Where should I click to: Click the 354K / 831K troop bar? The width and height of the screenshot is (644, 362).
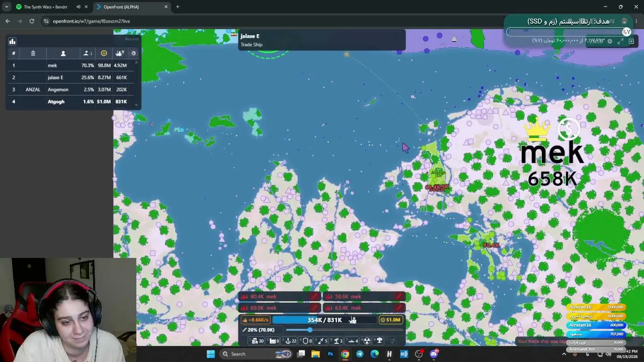point(325,320)
